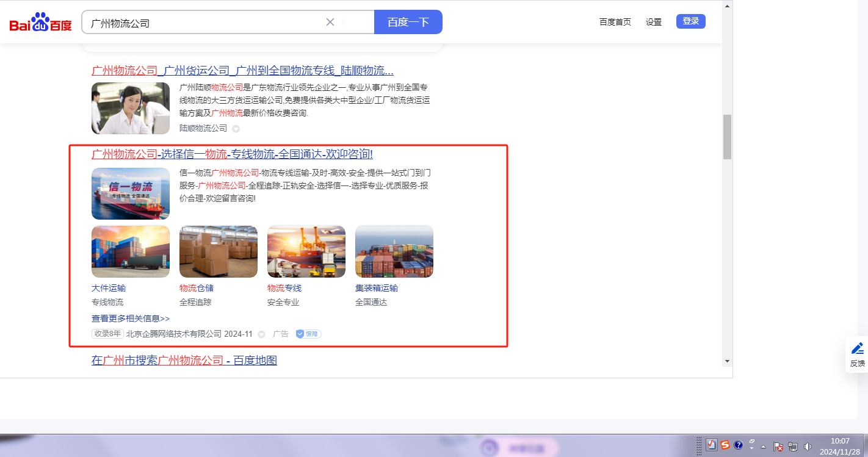The image size is (868, 457).
Task: Click the Baidu logo
Action: point(40,23)
